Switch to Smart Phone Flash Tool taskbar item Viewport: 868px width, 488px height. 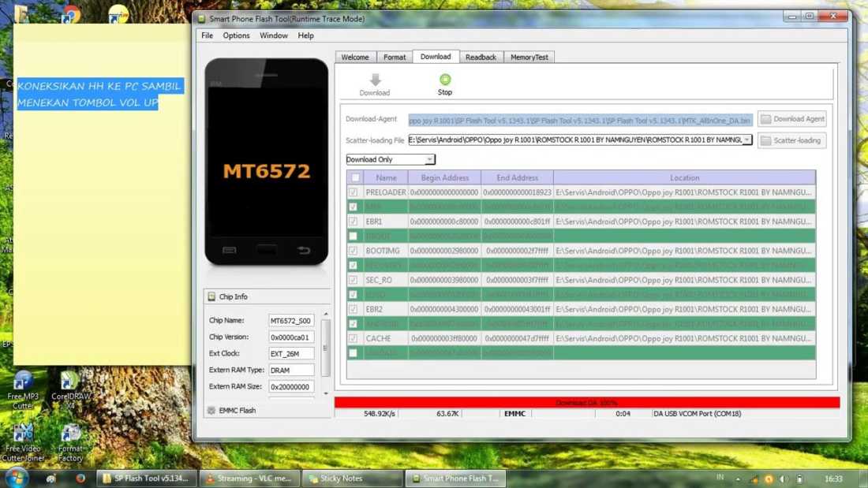click(x=455, y=479)
